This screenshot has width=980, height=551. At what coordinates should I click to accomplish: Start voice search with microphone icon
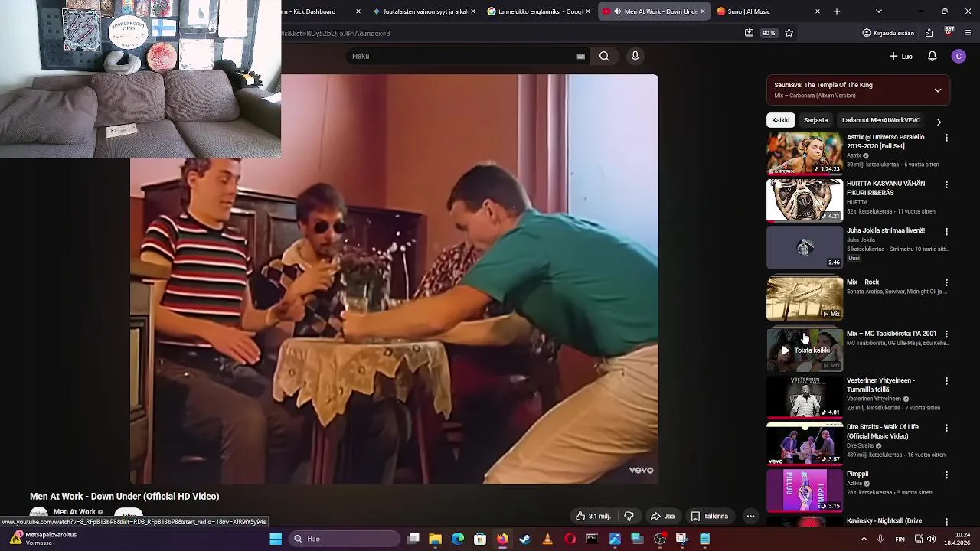[x=635, y=56]
